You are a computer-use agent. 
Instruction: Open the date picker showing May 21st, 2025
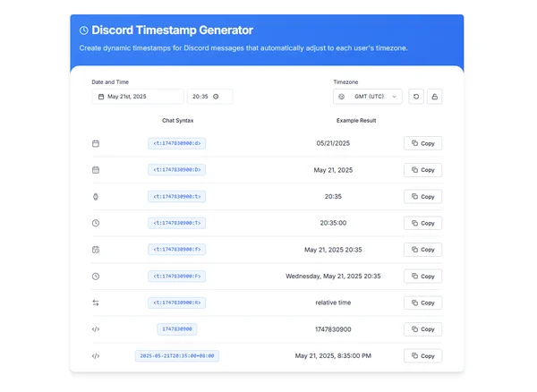[138, 97]
